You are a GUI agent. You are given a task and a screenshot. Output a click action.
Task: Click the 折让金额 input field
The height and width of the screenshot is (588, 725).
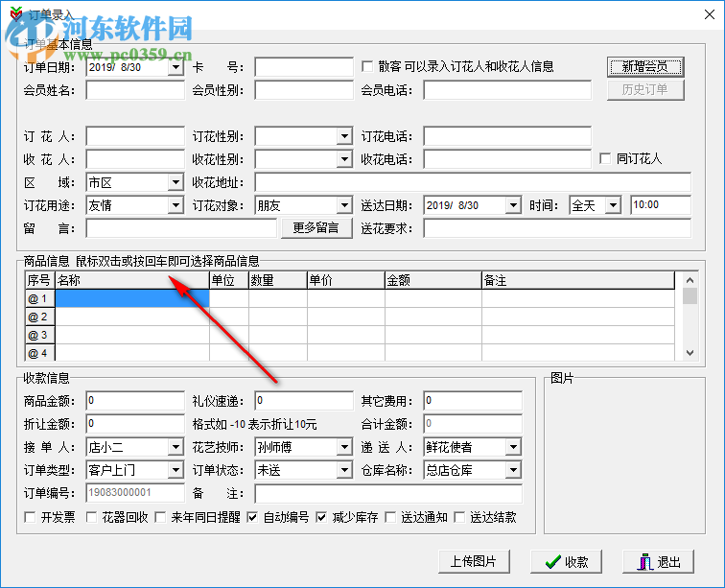135,424
